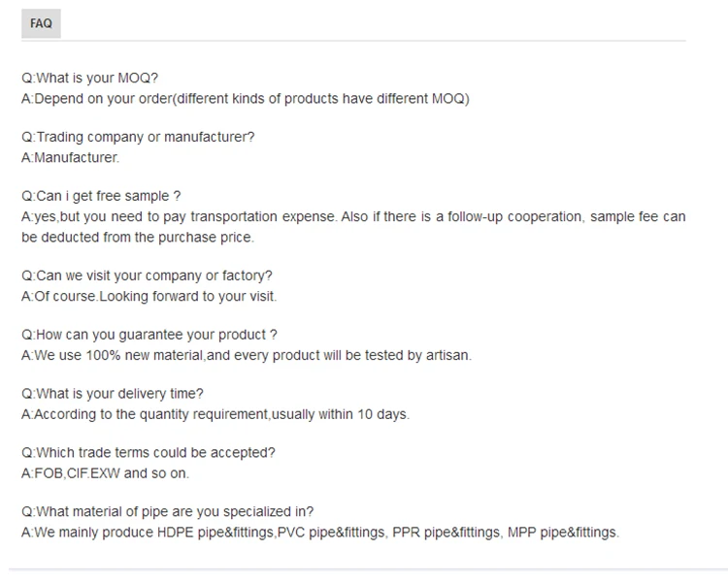
Task: Click the "Can i get free sample ?" question
Action: (x=101, y=197)
